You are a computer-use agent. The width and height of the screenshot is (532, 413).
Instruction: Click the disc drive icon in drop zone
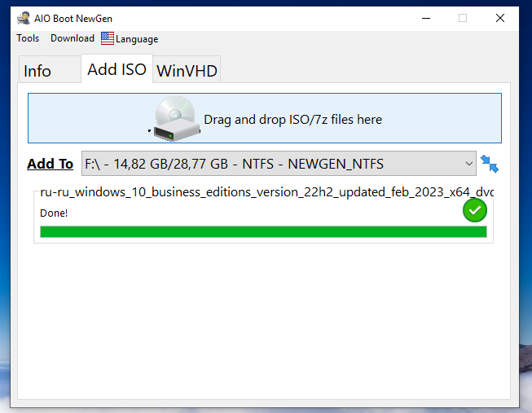coord(174,117)
